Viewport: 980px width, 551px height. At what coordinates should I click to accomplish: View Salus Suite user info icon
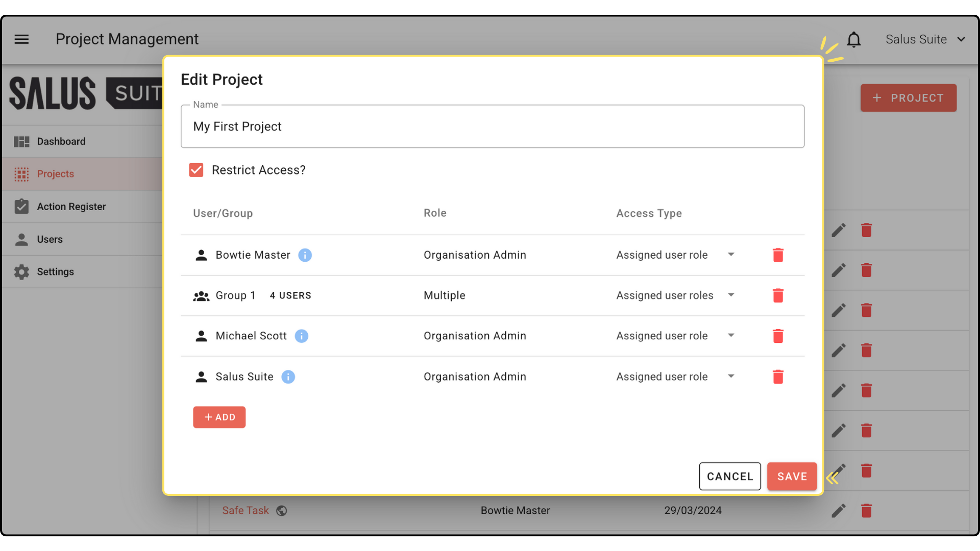click(x=288, y=377)
